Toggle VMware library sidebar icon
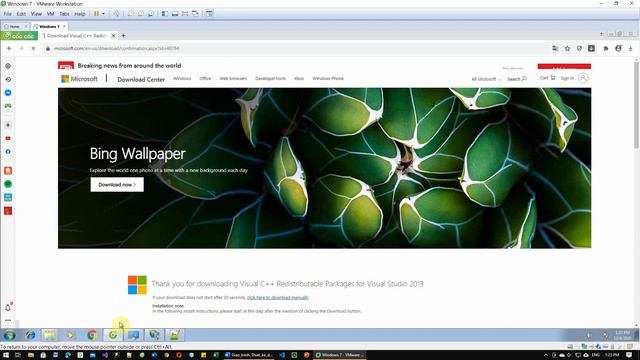This screenshot has height=360, width=640. coord(164,13)
